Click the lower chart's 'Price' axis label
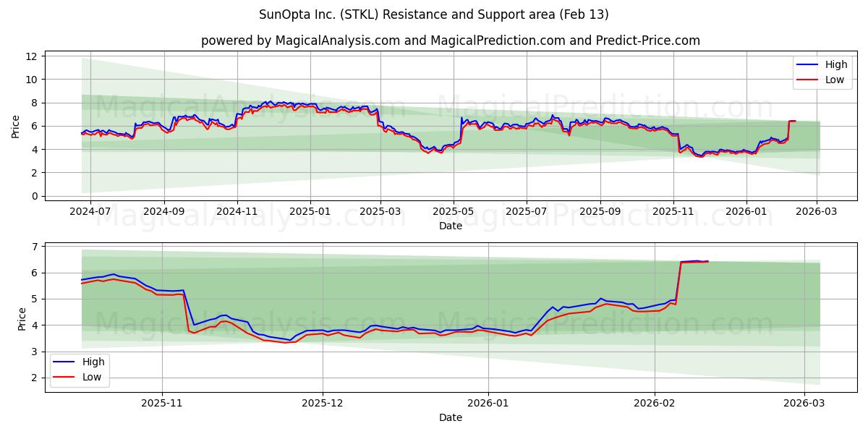Screen dimensions: 868x434 click(22, 318)
